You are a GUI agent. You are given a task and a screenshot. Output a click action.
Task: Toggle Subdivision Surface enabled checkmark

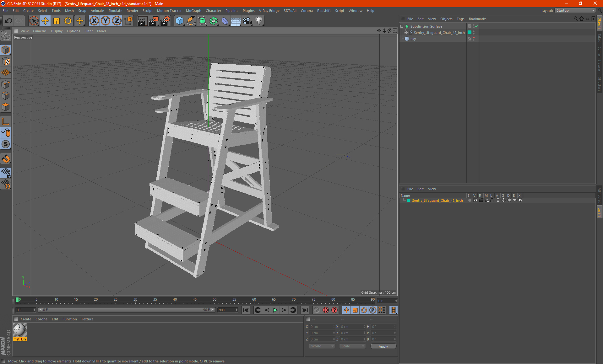(x=477, y=26)
